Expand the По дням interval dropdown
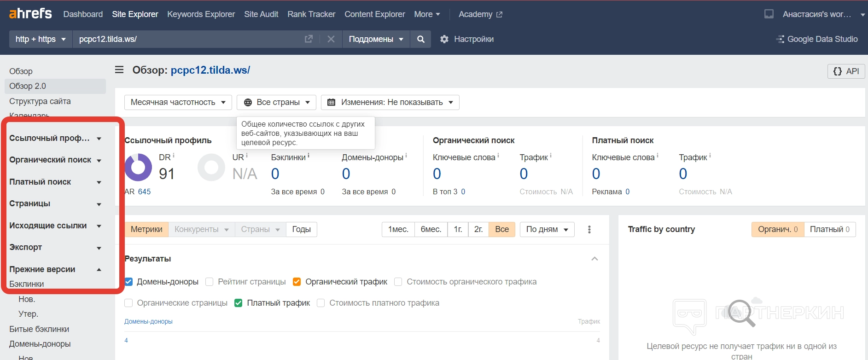The image size is (868, 360). (547, 229)
